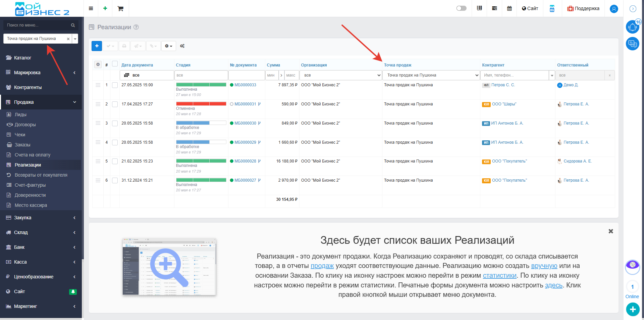This screenshot has width=644, height=320.
Task: Expand the Организация filter dropdown
Action: point(340,75)
